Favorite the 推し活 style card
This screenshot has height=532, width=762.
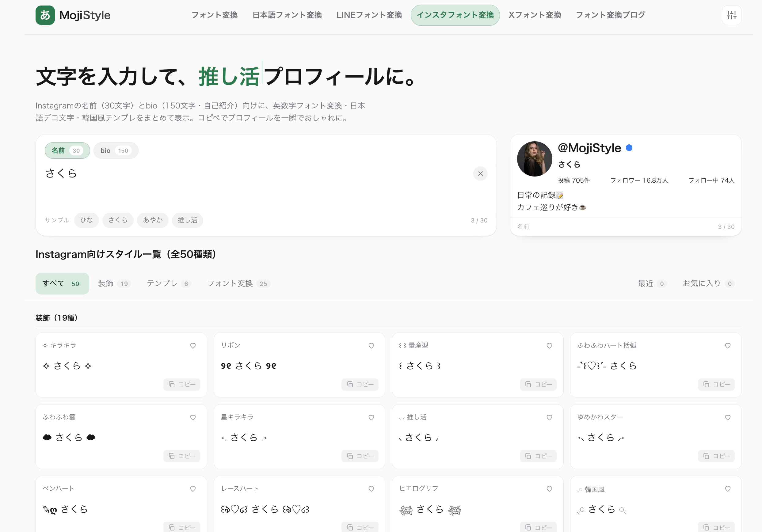549,417
